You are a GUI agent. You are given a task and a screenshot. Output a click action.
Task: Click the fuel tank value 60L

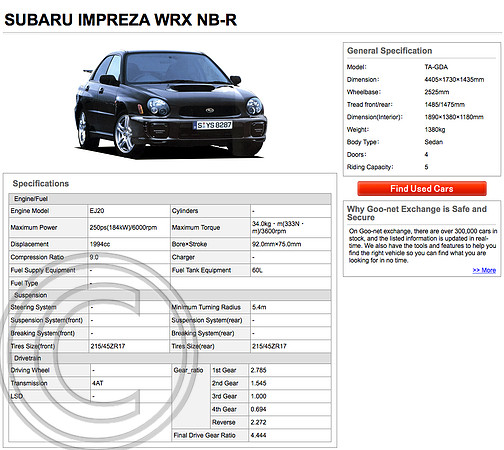257,270
